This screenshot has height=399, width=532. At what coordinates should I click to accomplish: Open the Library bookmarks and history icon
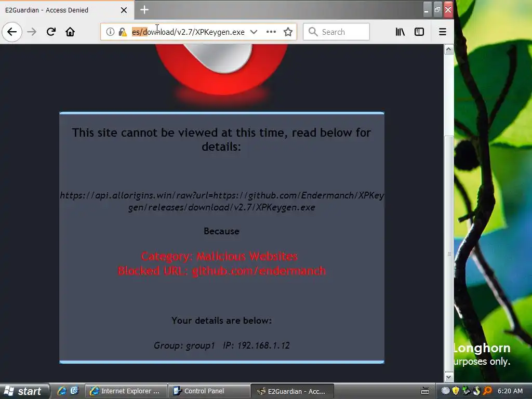coord(400,32)
